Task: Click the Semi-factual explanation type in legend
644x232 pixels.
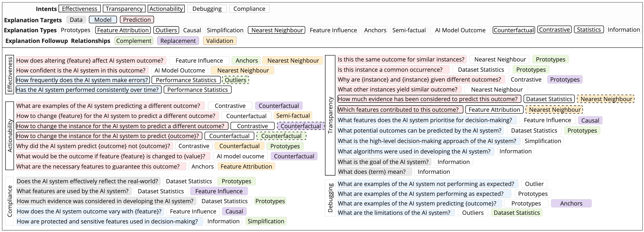Action: pos(409,30)
